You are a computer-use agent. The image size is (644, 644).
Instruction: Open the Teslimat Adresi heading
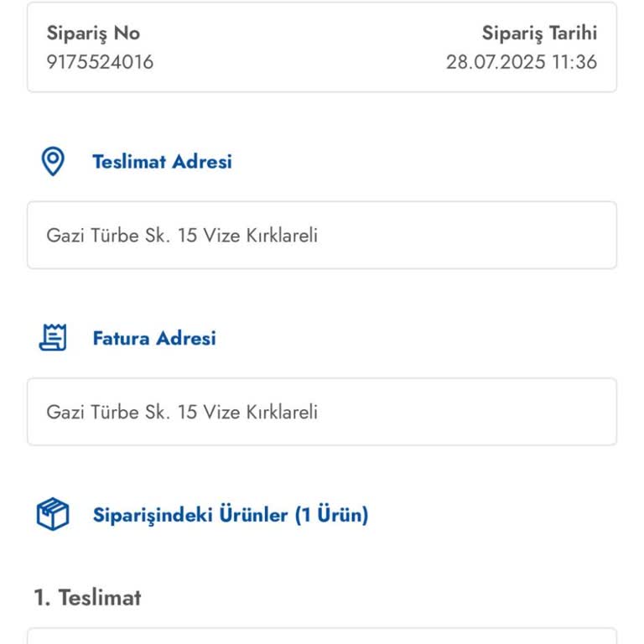(x=162, y=162)
